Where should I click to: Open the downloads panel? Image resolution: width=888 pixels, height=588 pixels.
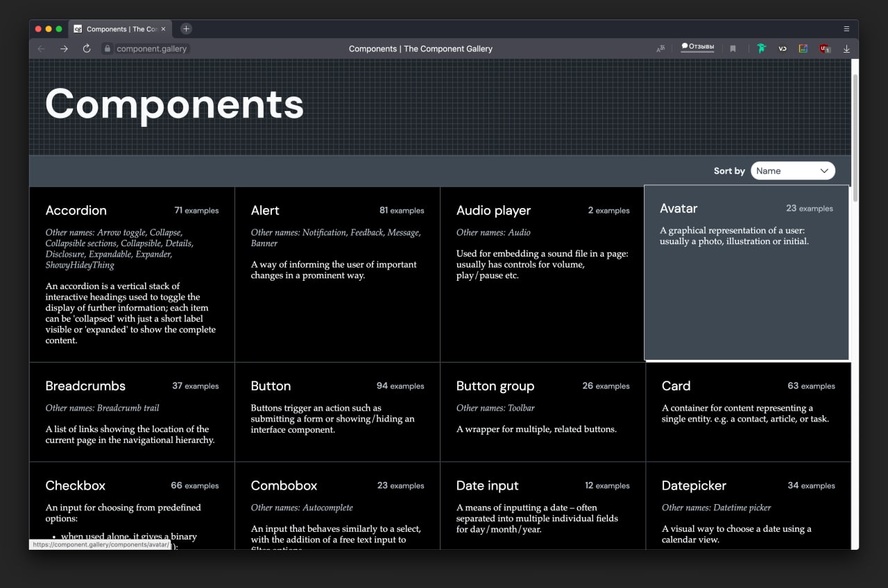point(846,49)
